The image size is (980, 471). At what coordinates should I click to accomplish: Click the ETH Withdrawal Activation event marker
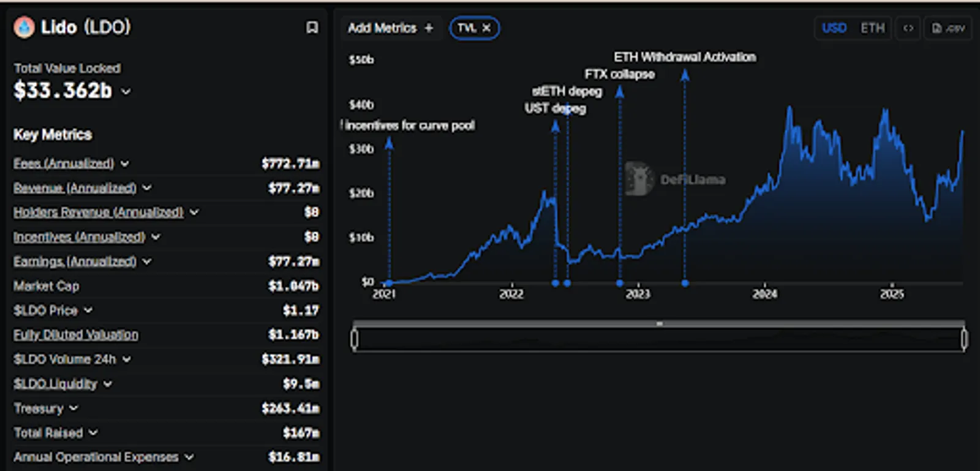685,283
